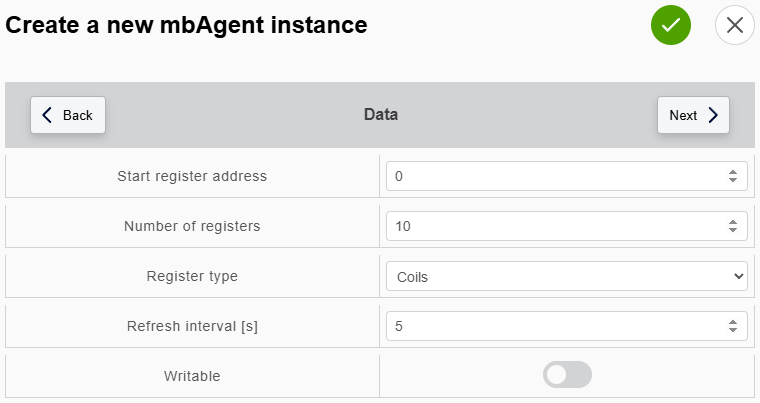This screenshot has width=760, height=403.
Task: Proceed with the Next button
Action: coord(693,115)
